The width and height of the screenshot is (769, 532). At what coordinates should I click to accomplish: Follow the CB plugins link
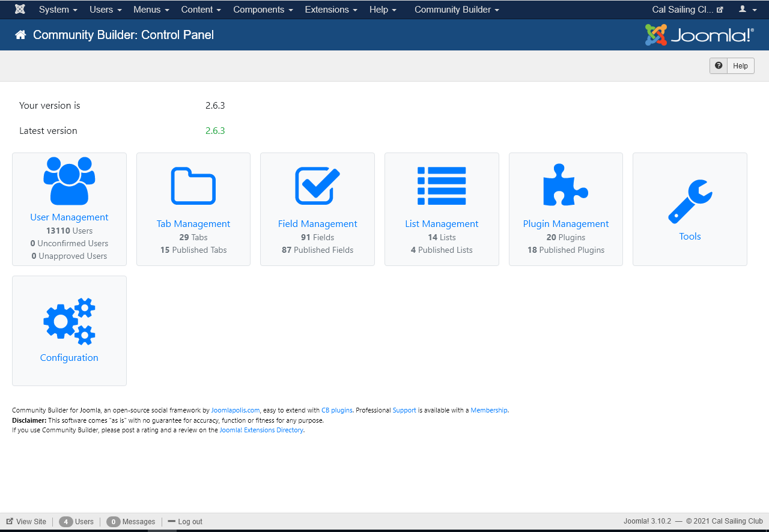(337, 411)
